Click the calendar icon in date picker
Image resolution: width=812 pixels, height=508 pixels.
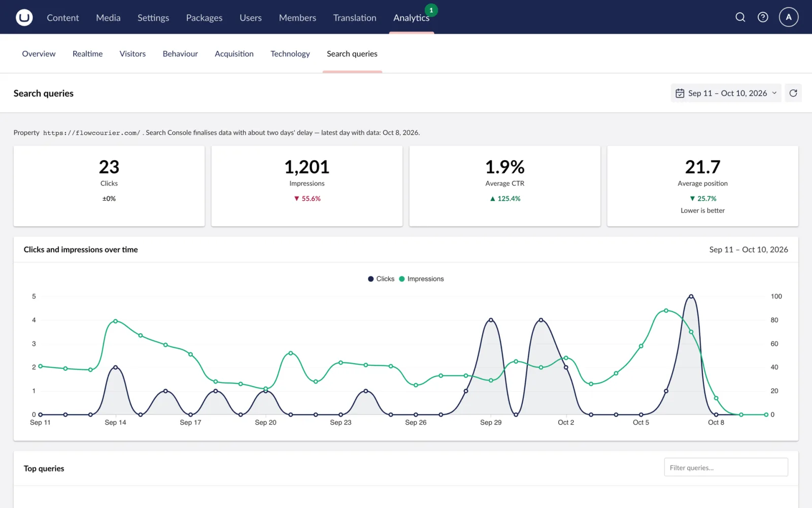coord(680,93)
